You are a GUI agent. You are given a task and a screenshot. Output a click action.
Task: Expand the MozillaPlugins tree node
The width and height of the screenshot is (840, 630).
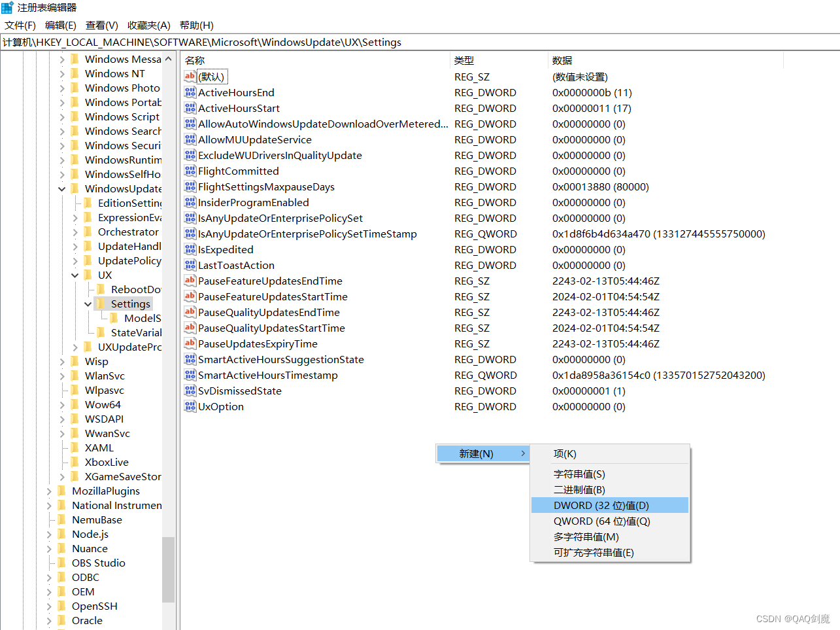(49, 491)
